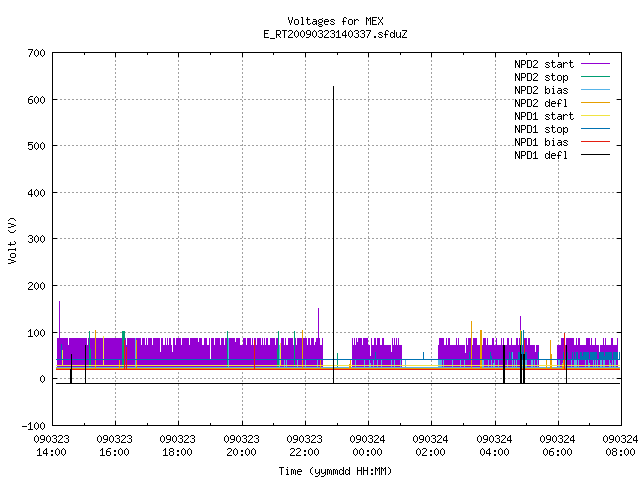Image resolution: width=640 pixels, height=480 pixels.
Task: Click the 200 y-axis tick label
Action: coord(36,286)
